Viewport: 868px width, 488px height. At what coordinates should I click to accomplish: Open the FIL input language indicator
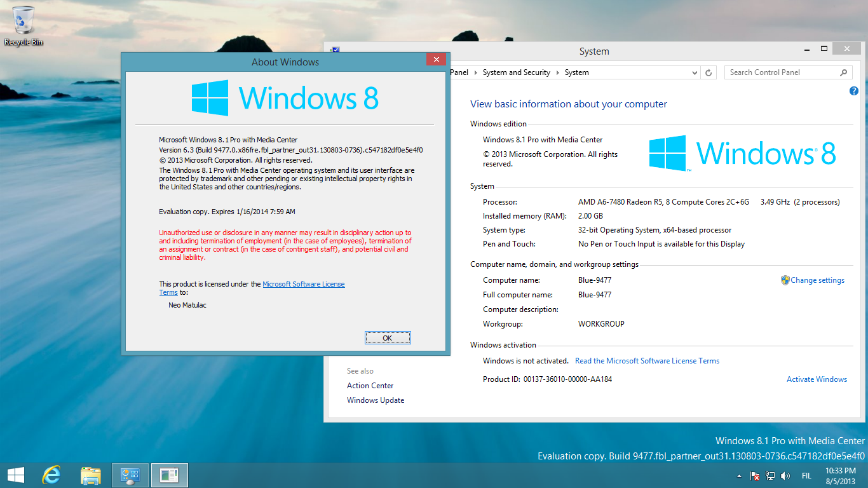point(806,475)
